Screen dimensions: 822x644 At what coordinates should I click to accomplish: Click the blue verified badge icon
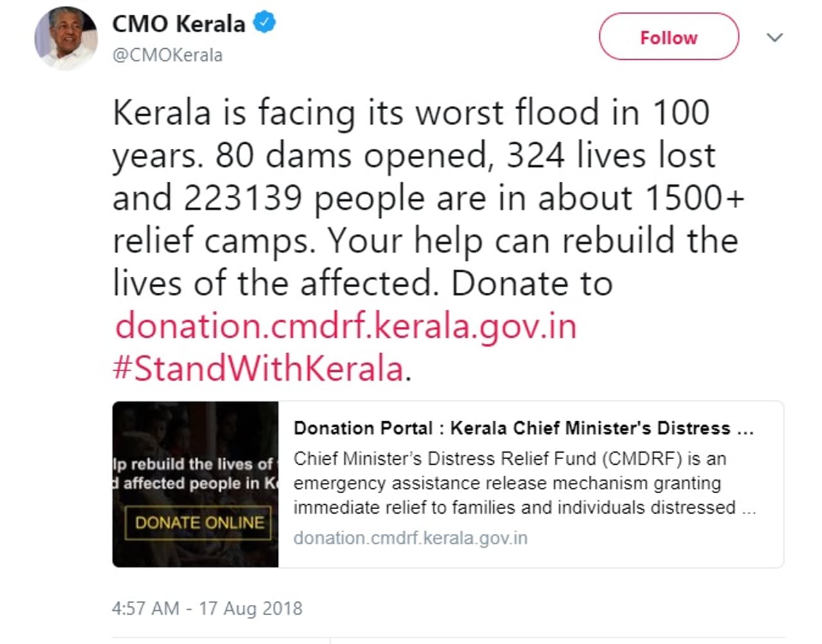pyautogui.click(x=264, y=23)
